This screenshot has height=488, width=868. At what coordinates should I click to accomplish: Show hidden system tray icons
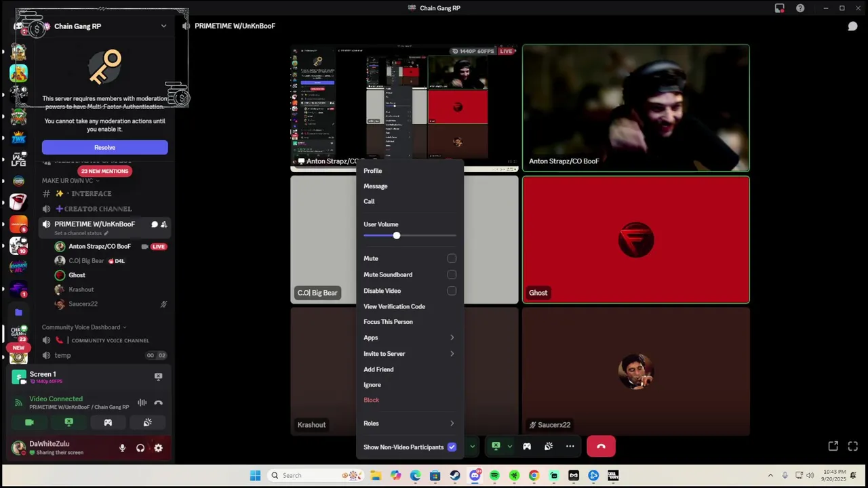point(770,476)
